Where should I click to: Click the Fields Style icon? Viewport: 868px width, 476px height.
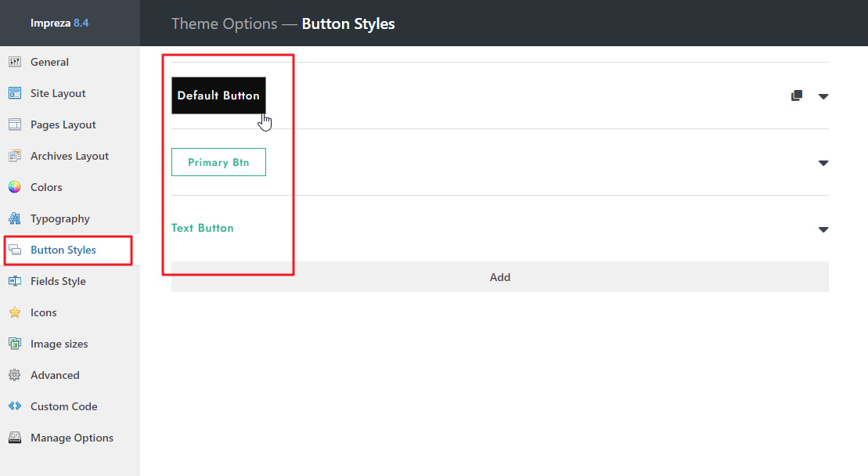[x=15, y=281]
